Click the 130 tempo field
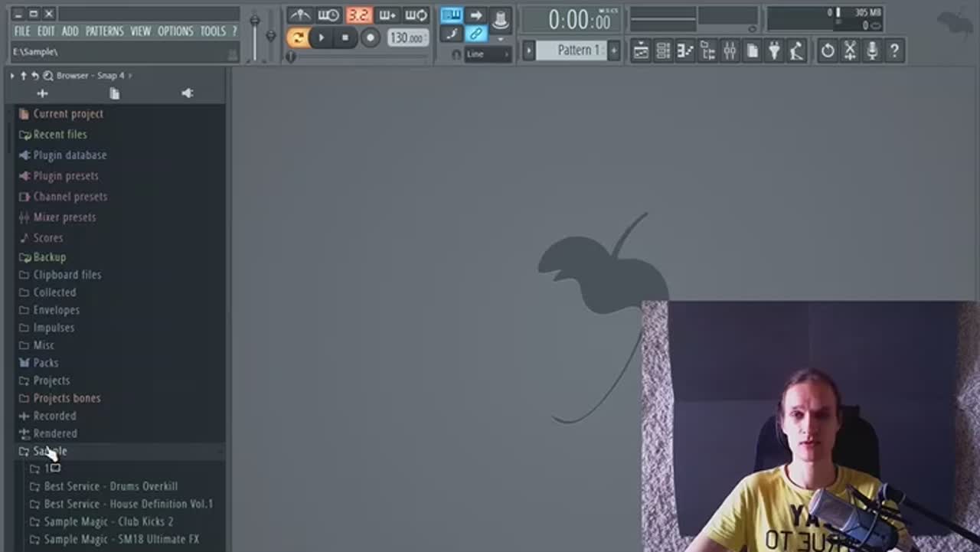The height and width of the screenshot is (552, 980). coord(407,38)
